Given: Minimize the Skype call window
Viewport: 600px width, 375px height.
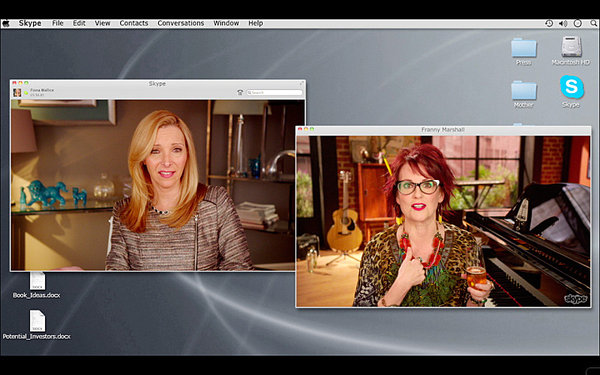Looking at the screenshot, I should point(20,83).
